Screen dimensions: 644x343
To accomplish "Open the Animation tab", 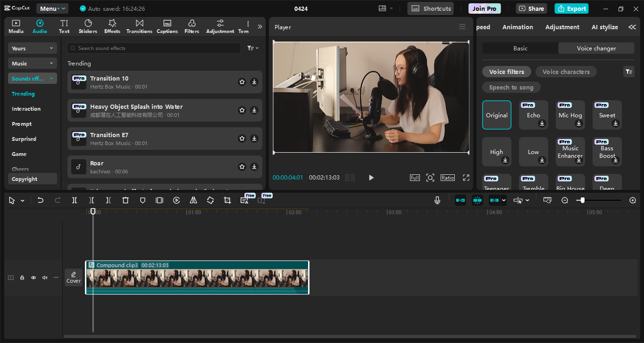I will tap(517, 27).
